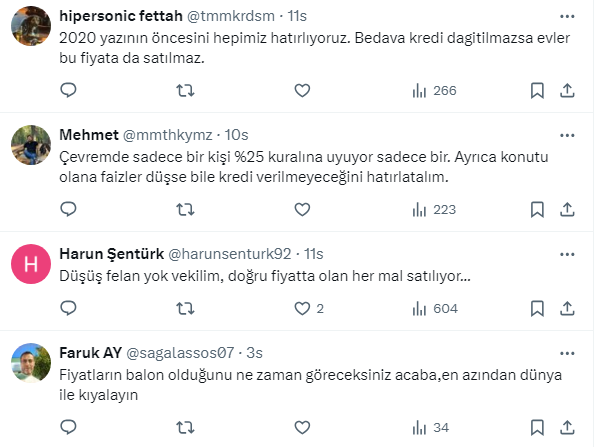The image size is (600, 447).
Task: Open view count 223 on Mehmet's tweet
Action: click(x=434, y=209)
